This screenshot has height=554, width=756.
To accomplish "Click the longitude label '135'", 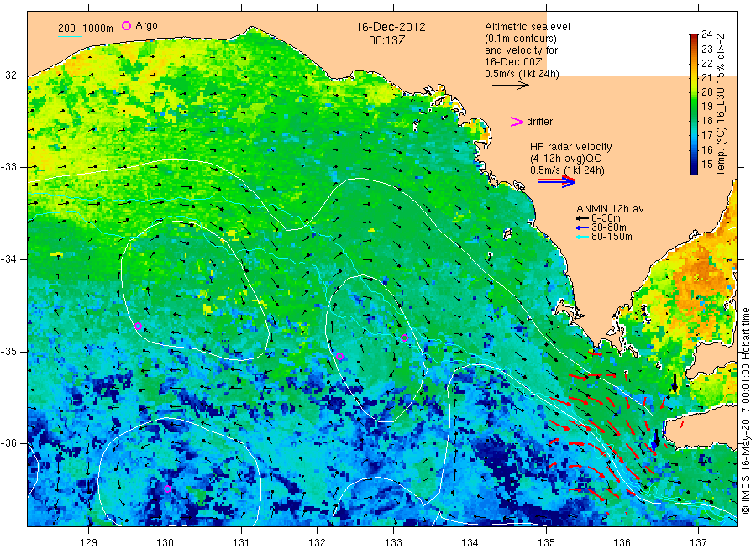I will [546, 543].
